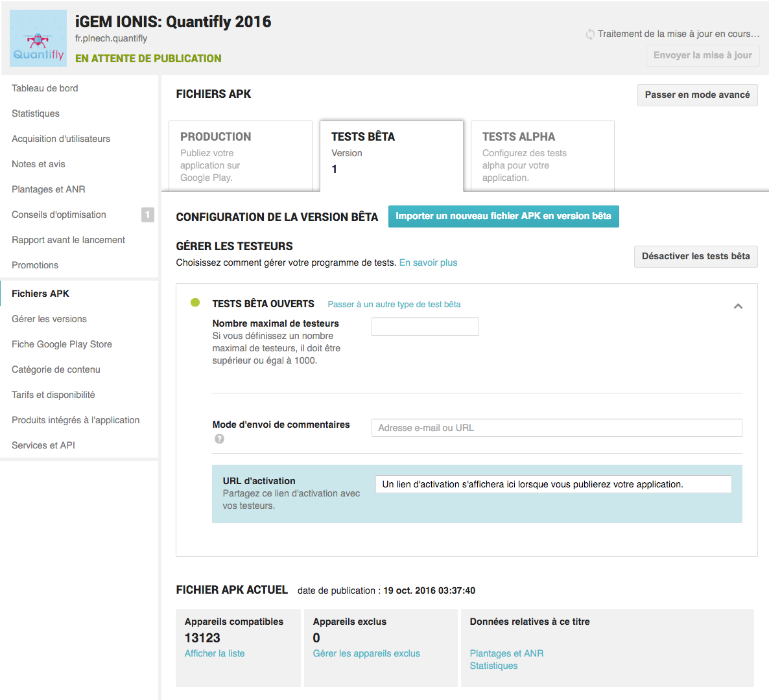Click the TESTS BÊTA OUVERTS heading
The height and width of the screenshot is (700, 769).
click(x=263, y=304)
